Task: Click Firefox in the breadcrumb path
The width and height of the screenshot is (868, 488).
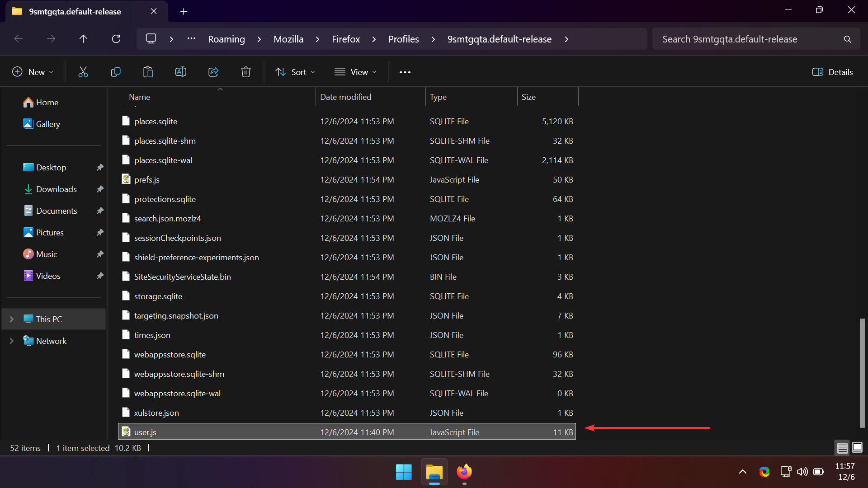Action: [346, 39]
